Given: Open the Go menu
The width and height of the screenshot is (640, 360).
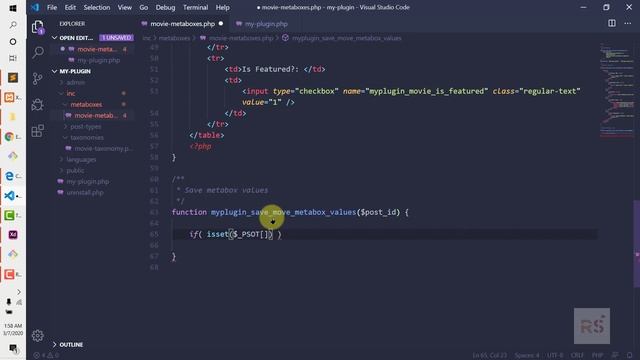Looking at the screenshot, I should (x=144, y=7).
